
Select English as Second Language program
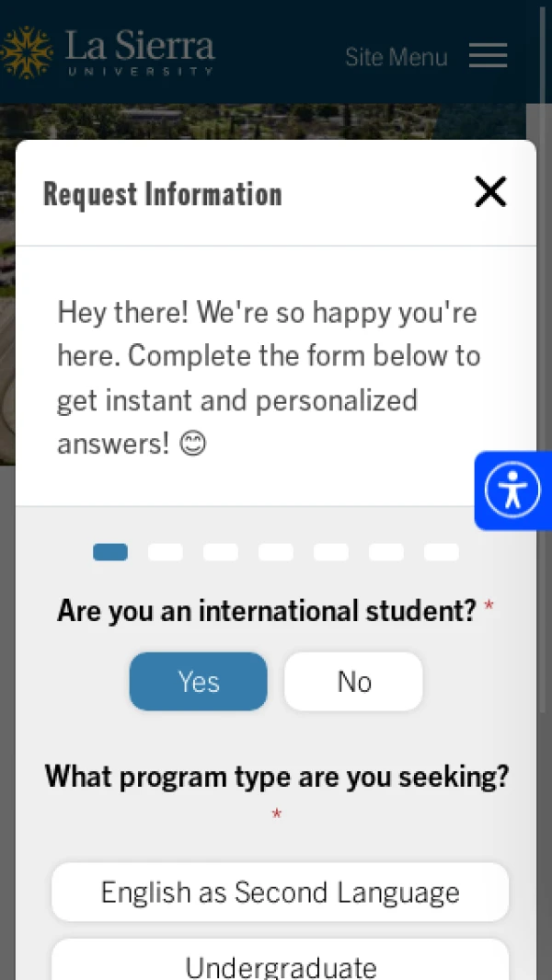click(x=281, y=892)
